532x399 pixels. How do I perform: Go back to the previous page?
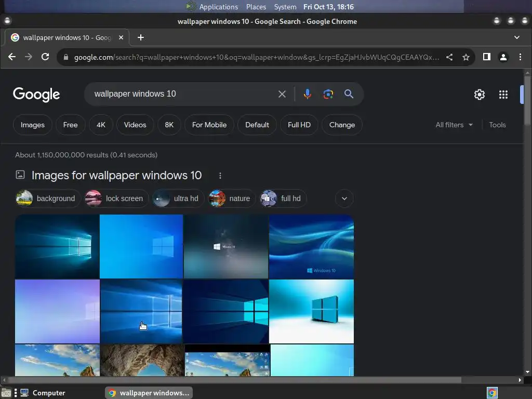pos(12,57)
